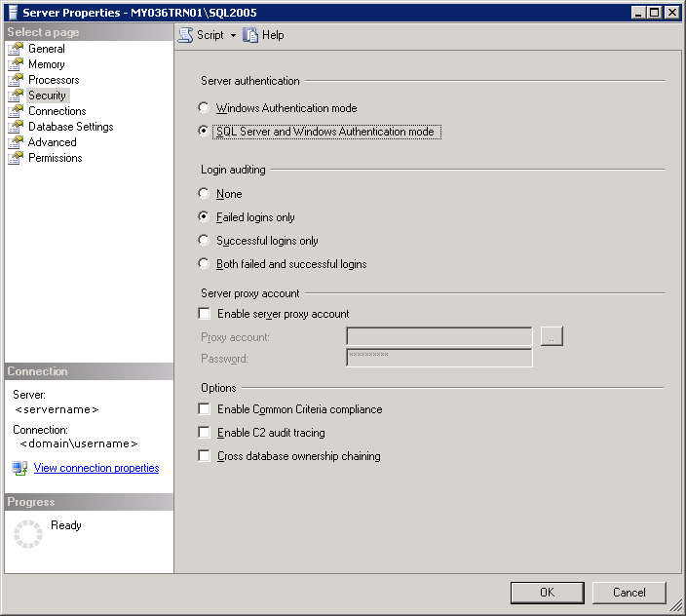Open the Advanced page
Viewport: 686px width, 616px height.
click(53, 142)
